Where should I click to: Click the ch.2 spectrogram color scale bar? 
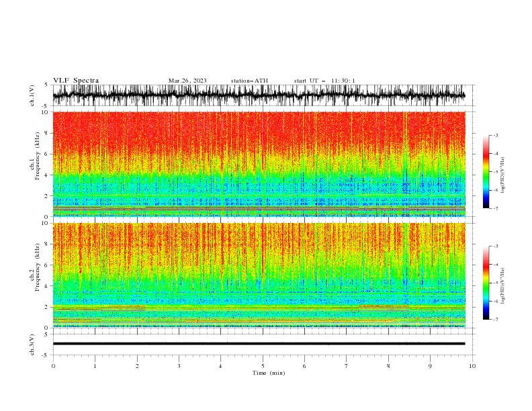[x=486, y=283]
